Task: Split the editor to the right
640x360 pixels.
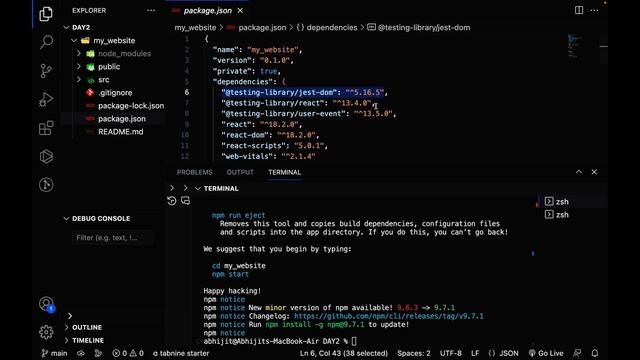Action: coord(579,10)
